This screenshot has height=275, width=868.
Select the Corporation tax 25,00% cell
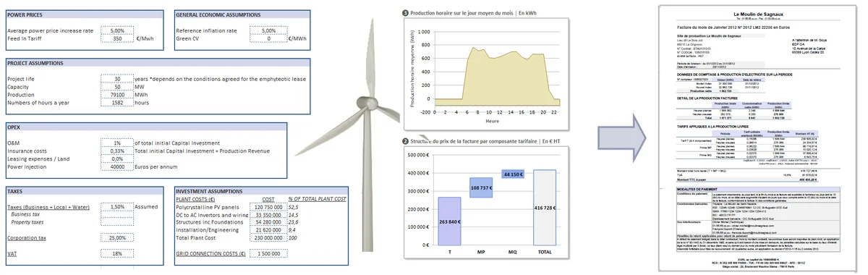(116, 237)
